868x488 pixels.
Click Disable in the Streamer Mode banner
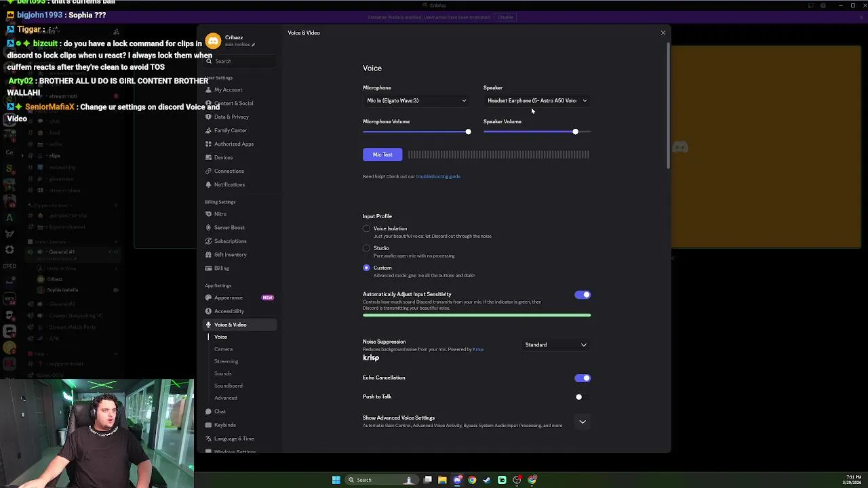coord(505,17)
